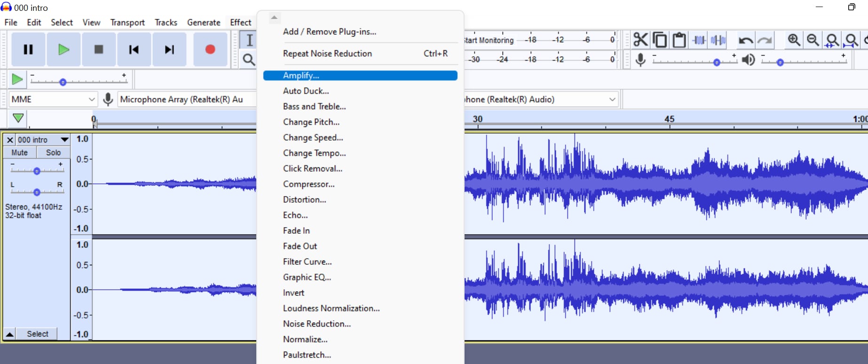868x364 pixels.
Task: Restore down the Audacity window
Action: coord(852,7)
